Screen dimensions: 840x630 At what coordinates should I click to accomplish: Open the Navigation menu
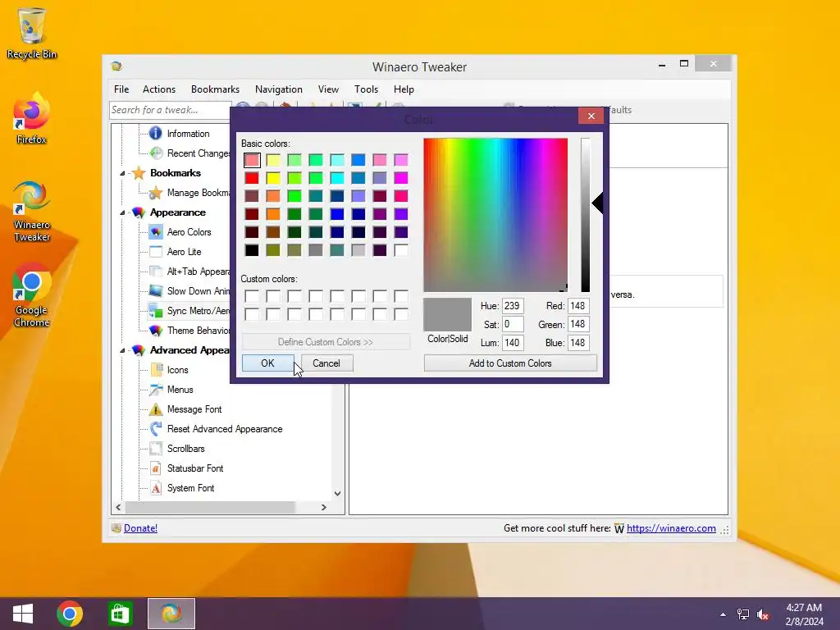279,89
